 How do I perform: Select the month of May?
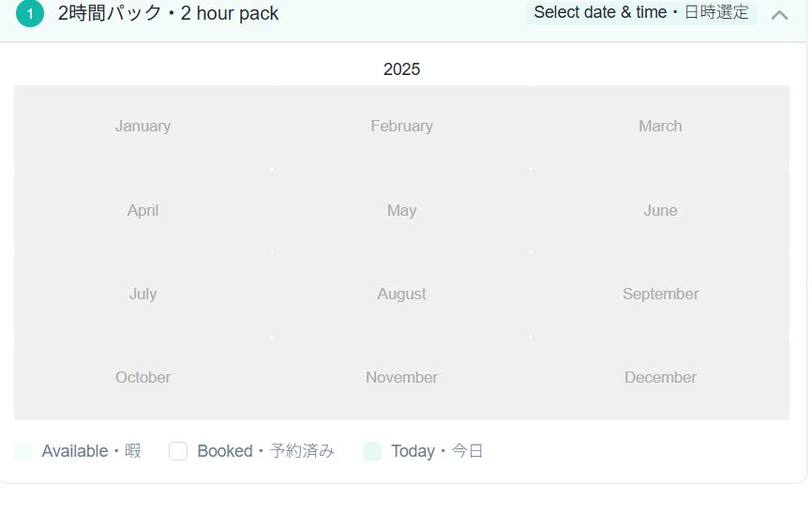click(x=401, y=210)
